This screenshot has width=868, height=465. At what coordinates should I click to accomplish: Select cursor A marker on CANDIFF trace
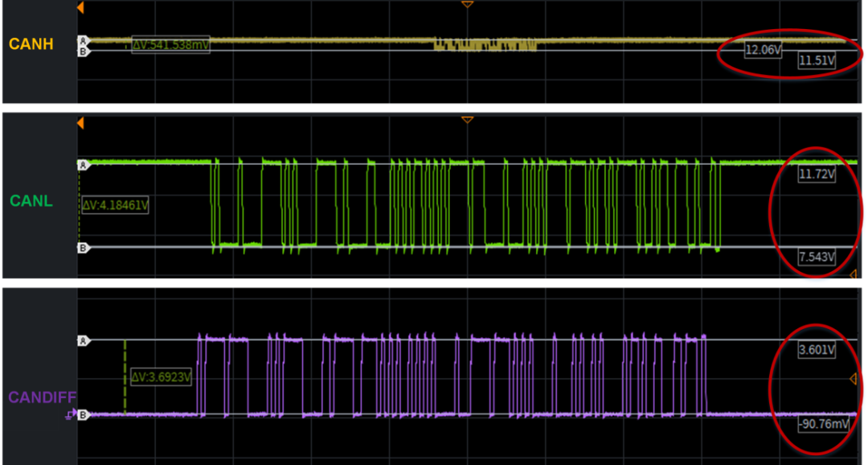point(83,341)
